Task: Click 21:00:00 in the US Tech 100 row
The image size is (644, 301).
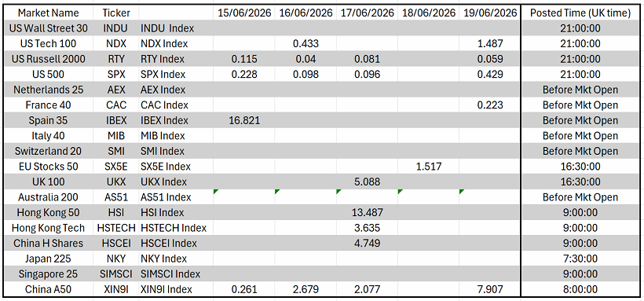Action: [580, 43]
